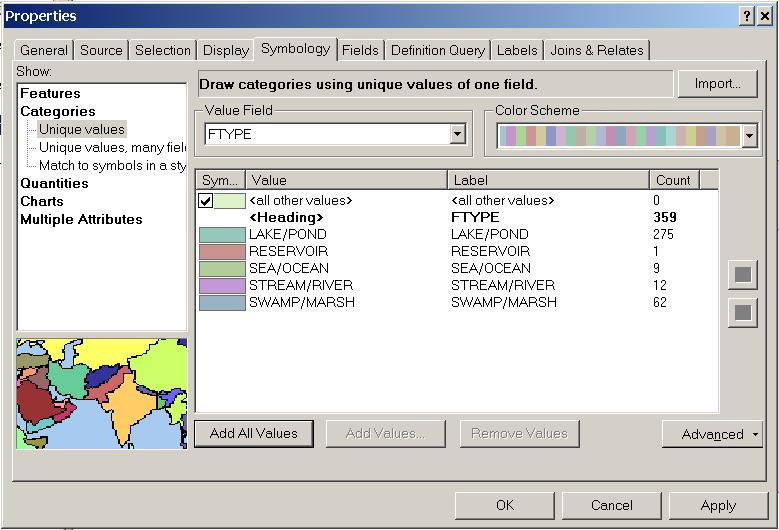This screenshot has height=530, width=779.
Task: Uncheck the <all other values> checkbox
Action: tap(206, 201)
